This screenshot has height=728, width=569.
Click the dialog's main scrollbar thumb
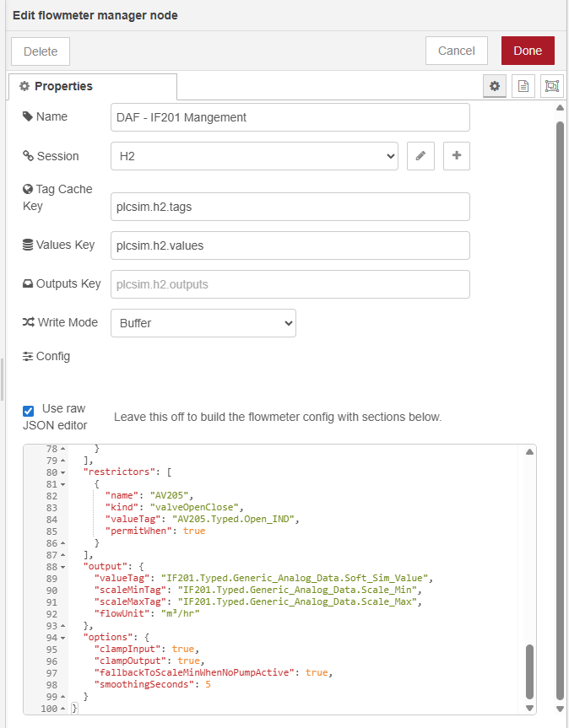point(561,411)
